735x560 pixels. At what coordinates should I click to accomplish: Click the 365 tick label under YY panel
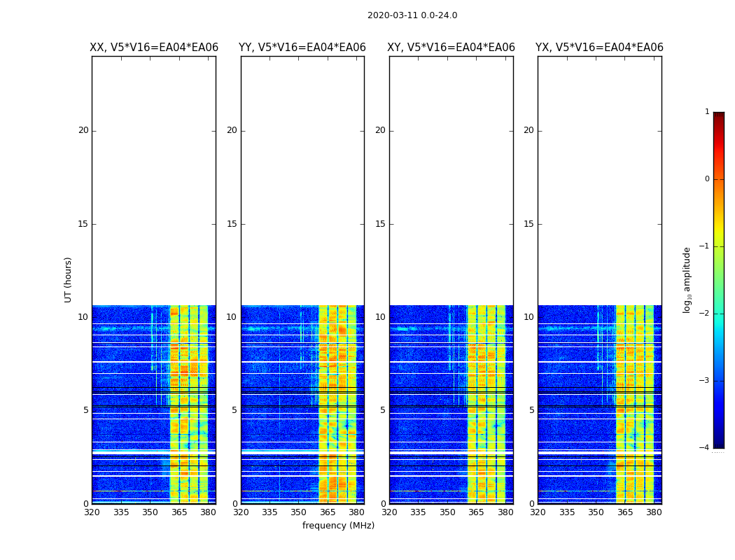(x=328, y=512)
